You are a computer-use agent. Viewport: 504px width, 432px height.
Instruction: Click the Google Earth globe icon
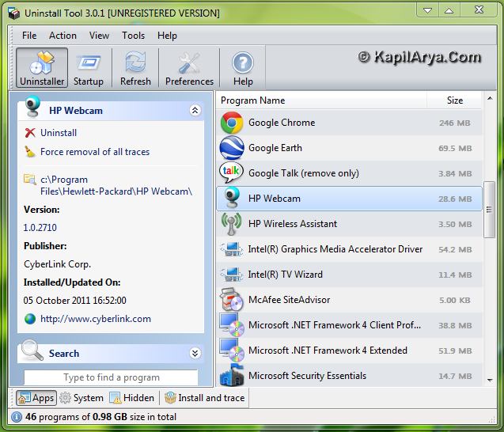pyautogui.click(x=232, y=148)
